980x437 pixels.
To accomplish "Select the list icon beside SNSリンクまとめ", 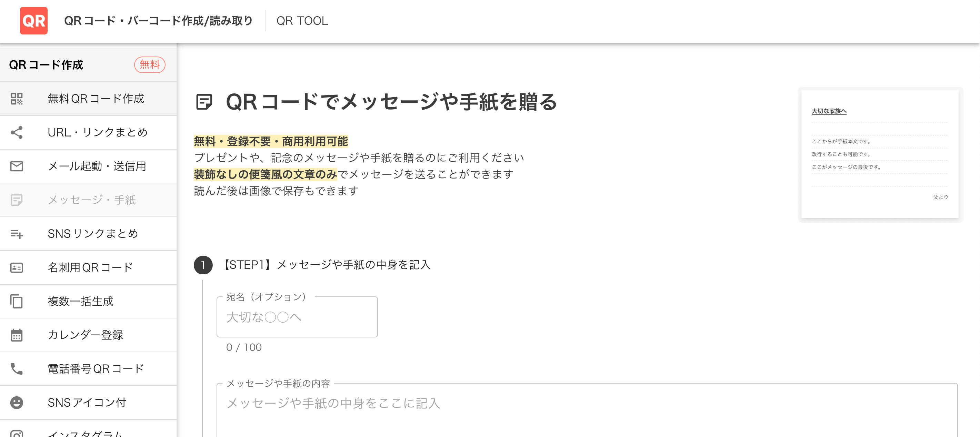I will 16,234.
